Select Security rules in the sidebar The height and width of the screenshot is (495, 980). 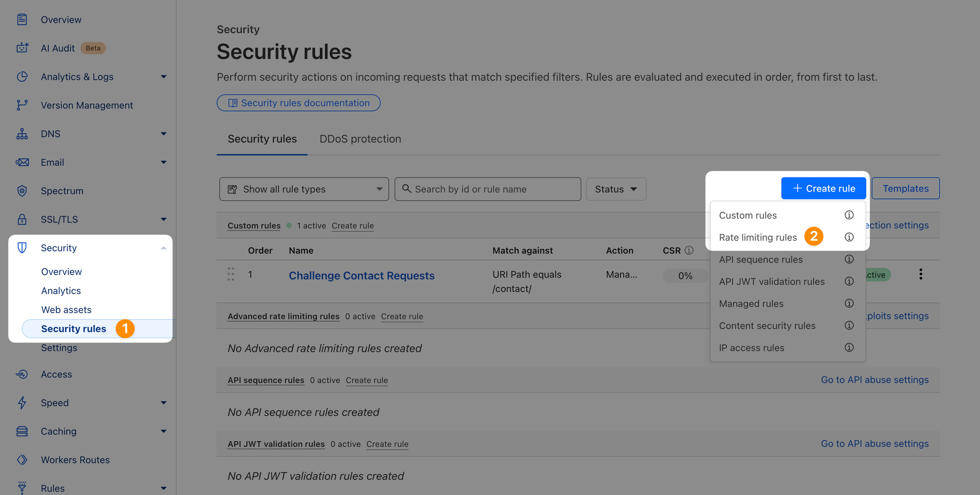coord(73,329)
